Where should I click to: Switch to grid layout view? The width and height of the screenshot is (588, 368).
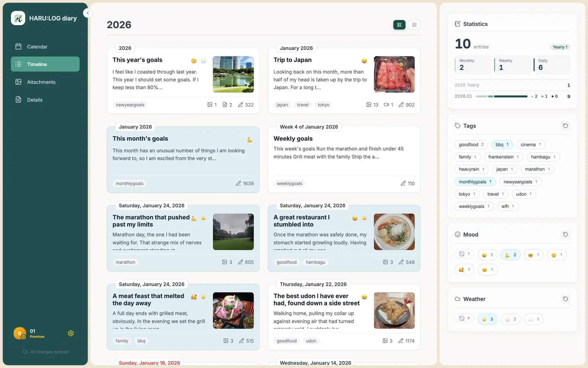(414, 25)
